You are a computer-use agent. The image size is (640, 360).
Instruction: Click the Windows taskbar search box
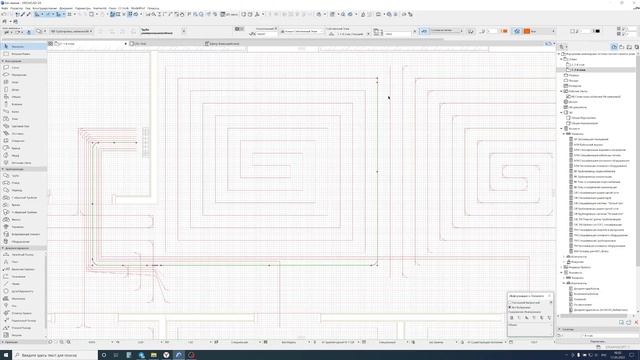pos(55,355)
